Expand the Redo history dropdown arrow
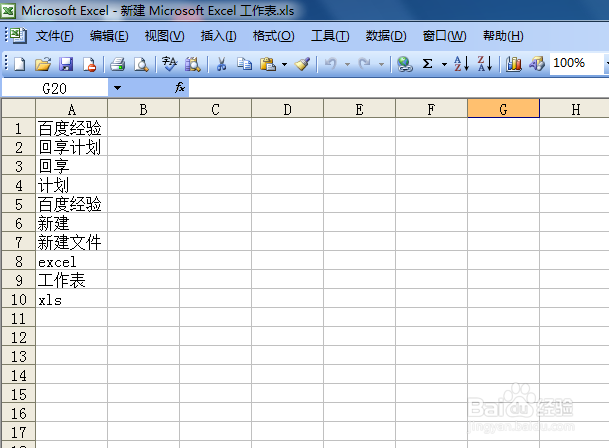The image size is (609, 448). tap(381, 64)
